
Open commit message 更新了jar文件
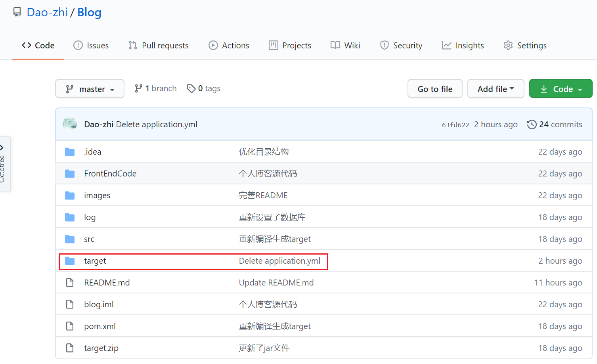pos(264,348)
